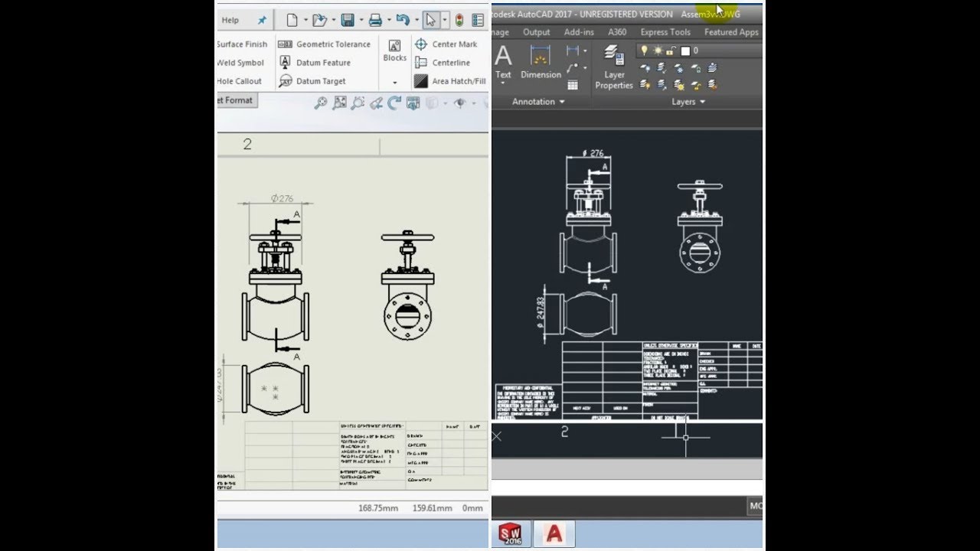Open the Express Tools ribbon tab
Screen dimensions: 980x551
(x=665, y=32)
